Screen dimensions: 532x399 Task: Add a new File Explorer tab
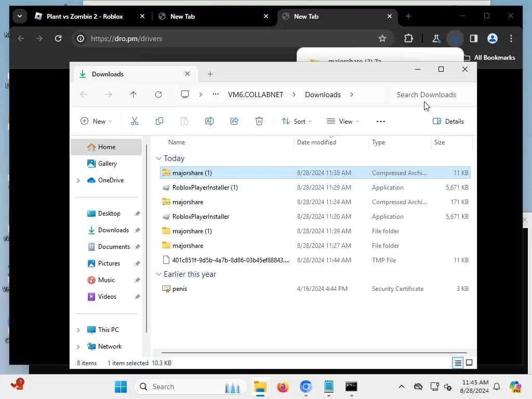tap(210, 74)
